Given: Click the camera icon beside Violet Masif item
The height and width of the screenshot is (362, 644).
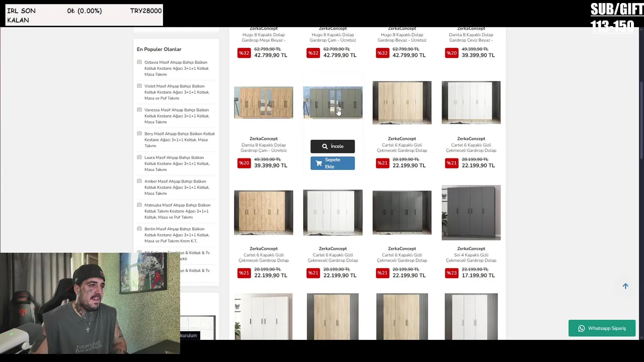Looking at the screenshot, I should tap(139, 86).
